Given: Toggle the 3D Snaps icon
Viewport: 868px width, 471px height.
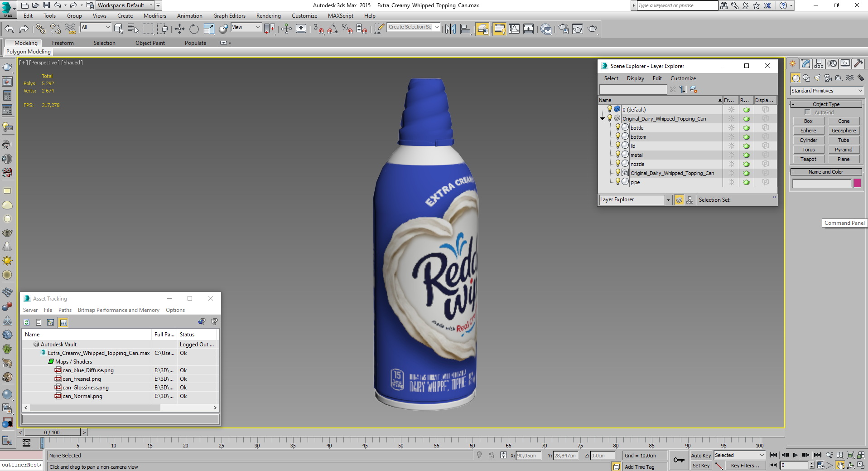Looking at the screenshot, I should (318, 29).
